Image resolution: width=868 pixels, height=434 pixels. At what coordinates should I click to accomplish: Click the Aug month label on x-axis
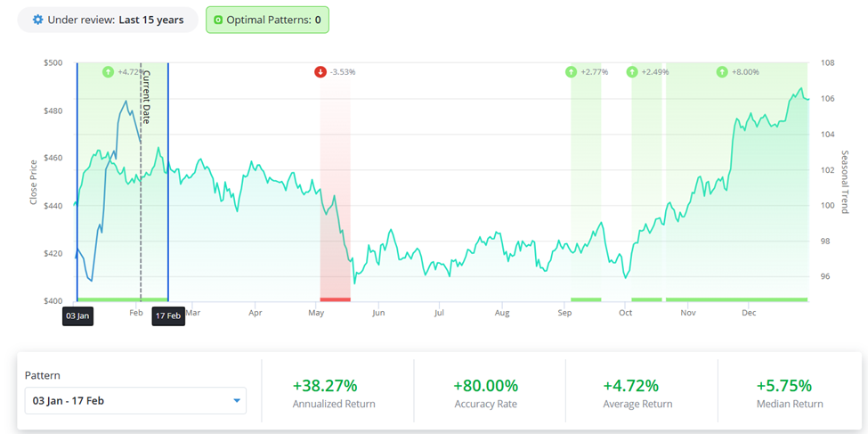(x=502, y=313)
